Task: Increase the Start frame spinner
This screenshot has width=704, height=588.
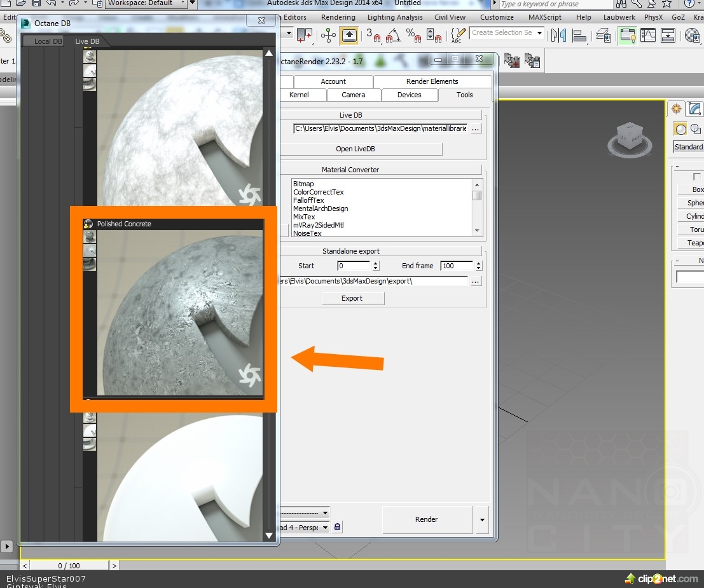Action: [376, 263]
